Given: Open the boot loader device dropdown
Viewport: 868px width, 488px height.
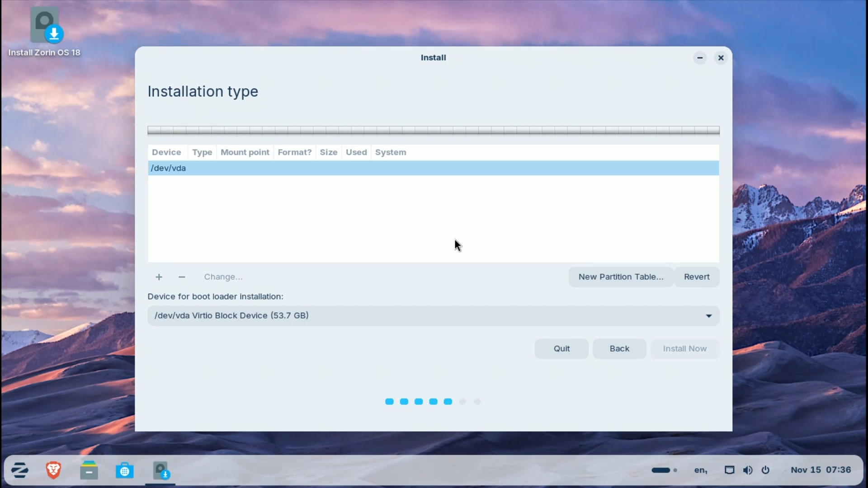Looking at the screenshot, I should click(708, 315).
